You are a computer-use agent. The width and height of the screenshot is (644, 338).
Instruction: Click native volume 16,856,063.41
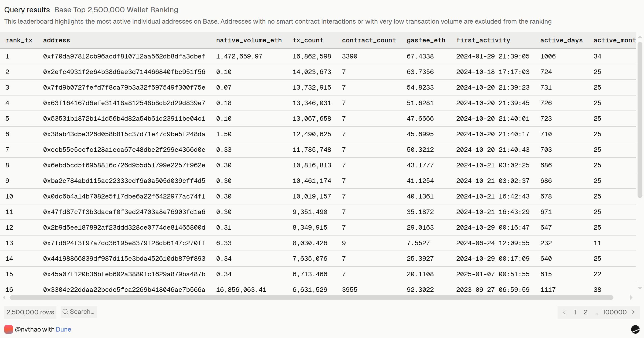(241, 290)
